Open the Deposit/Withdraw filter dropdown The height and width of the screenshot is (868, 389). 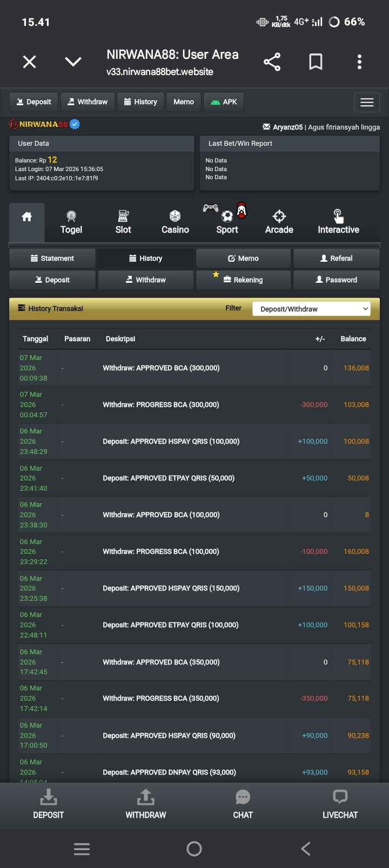coord(312,309)
